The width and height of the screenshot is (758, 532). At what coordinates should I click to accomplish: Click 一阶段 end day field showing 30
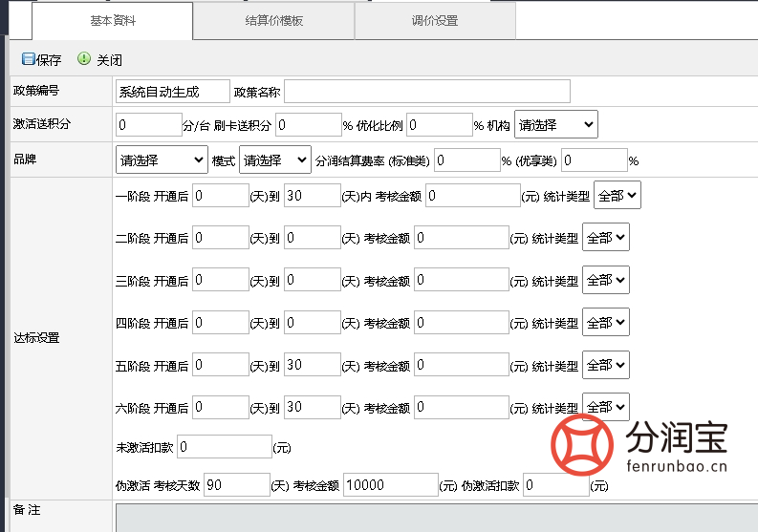tap(313, 195)
